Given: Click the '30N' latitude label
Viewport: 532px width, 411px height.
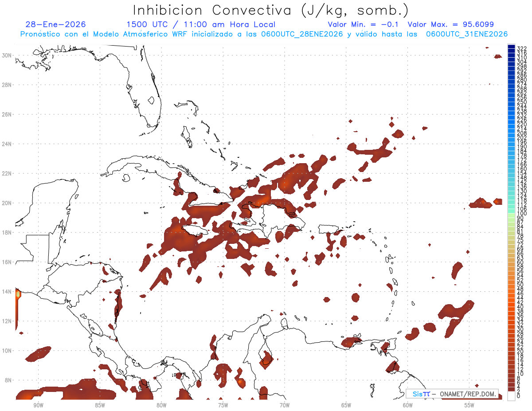Looking at the screenshot, I should [x=7, y=55].
